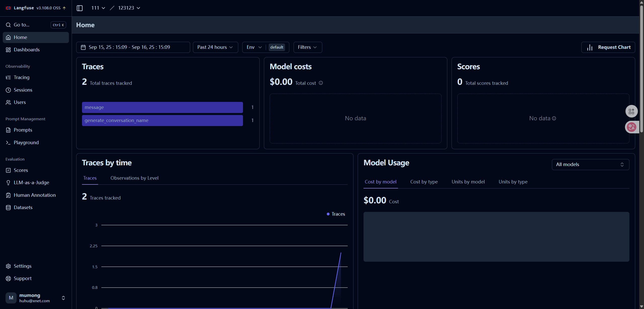Image resolution: width=644 pixels, height=309 pixels.
Task: Click the date range picker field
Action: [x=133, y=47]
